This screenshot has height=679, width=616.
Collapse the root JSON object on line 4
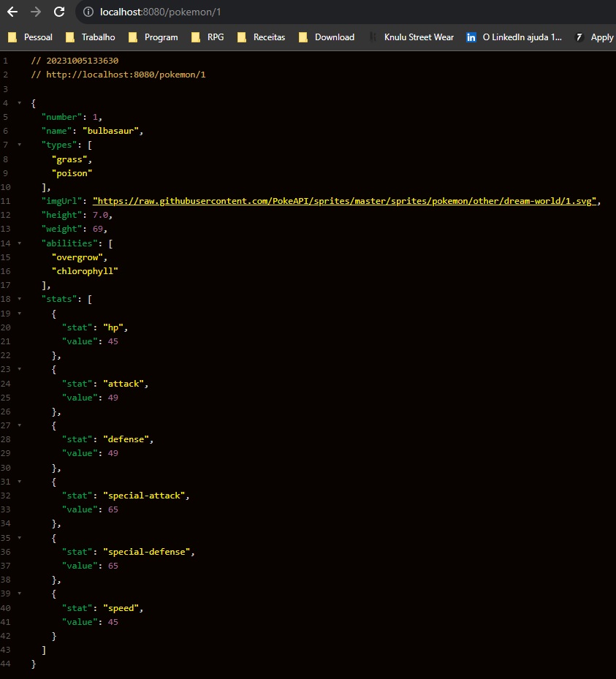click(20, 103)
